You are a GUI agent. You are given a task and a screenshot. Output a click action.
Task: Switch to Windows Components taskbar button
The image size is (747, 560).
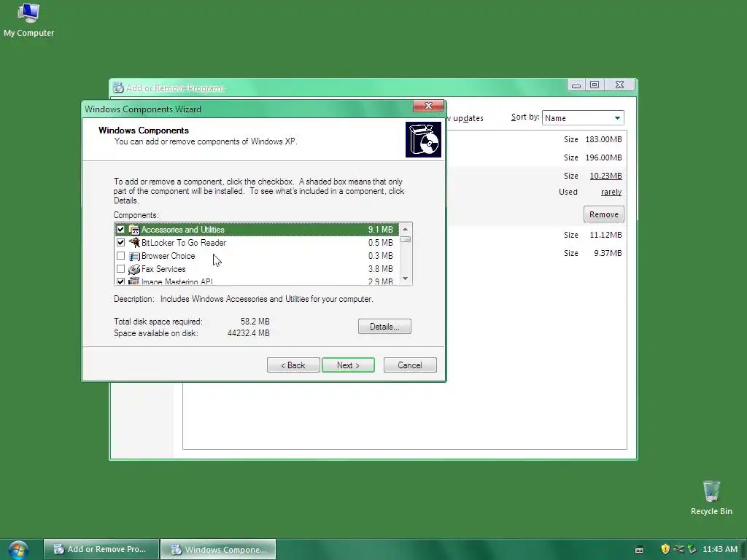pyautogui.click(x=218, y=550)
